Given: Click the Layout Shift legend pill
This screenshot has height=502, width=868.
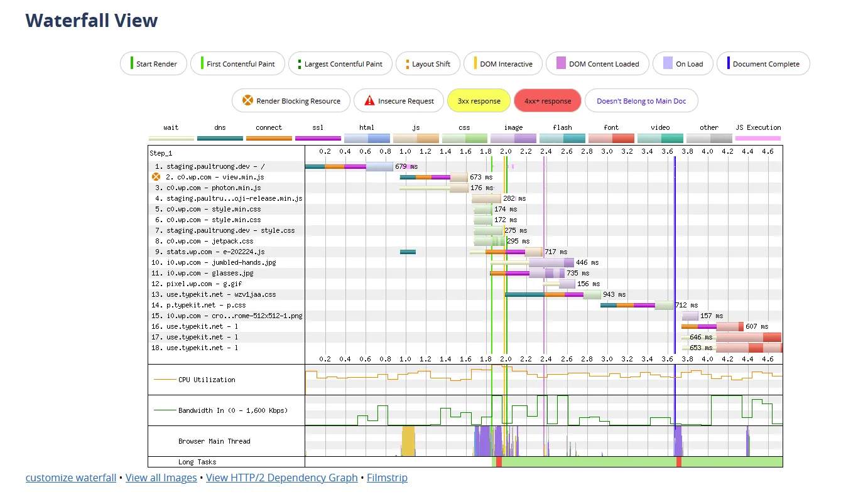Looking at the screenshot, I should click(x=428, y=63).
